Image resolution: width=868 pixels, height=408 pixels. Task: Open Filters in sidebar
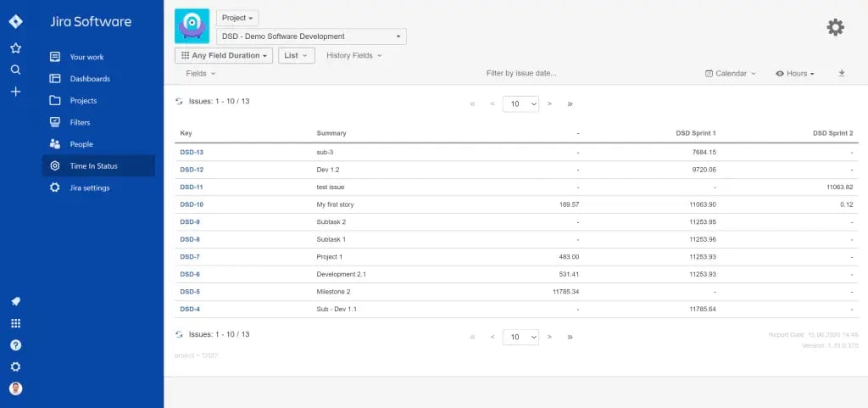[98, 122]
